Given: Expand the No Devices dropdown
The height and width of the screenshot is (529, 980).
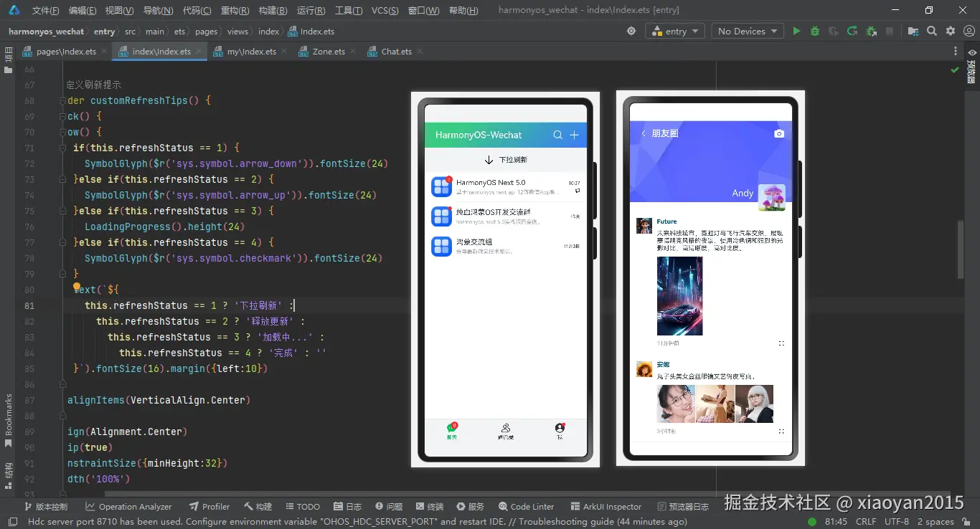Looking at the screenshot, I should click(x=748, y=32).
